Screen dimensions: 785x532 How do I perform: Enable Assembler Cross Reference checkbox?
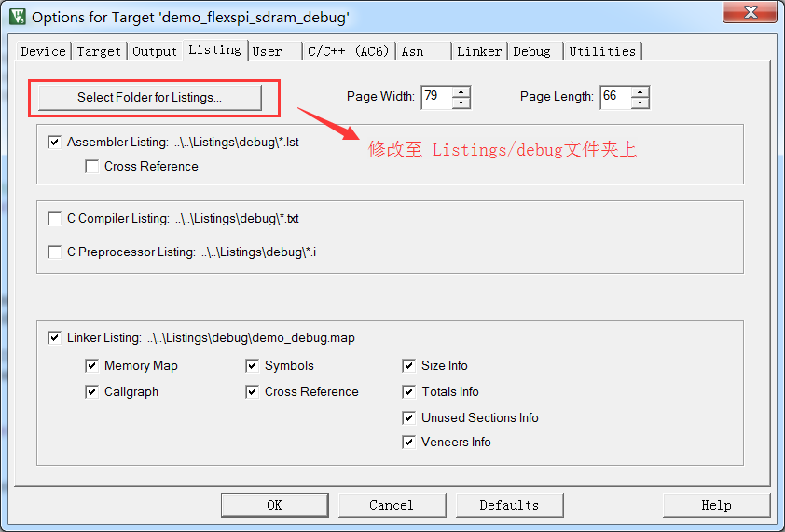coord(91,166)
